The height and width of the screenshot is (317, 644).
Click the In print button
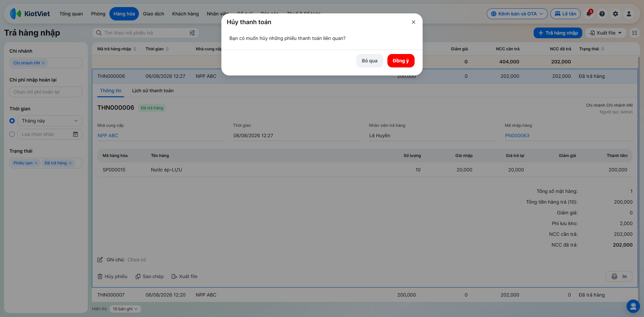[x=619, y=276]
